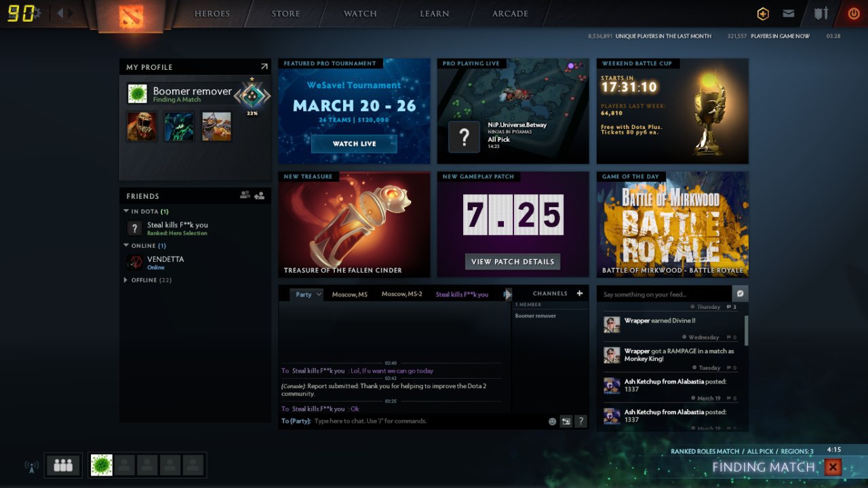Viewport: 868px width, 488px height.
Task: Click the feed panel scrollbar
Action: tap(746, 330)
